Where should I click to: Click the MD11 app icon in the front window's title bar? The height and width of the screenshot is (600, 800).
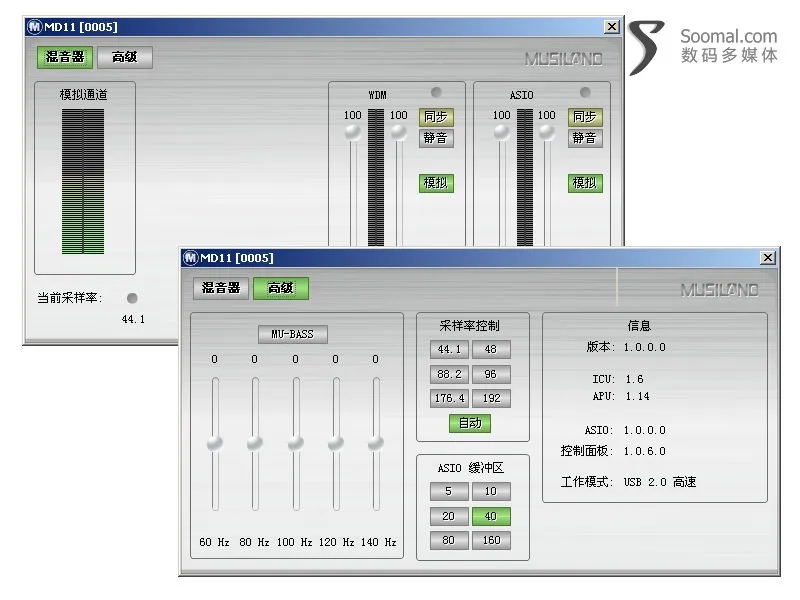tap(190, 258)
